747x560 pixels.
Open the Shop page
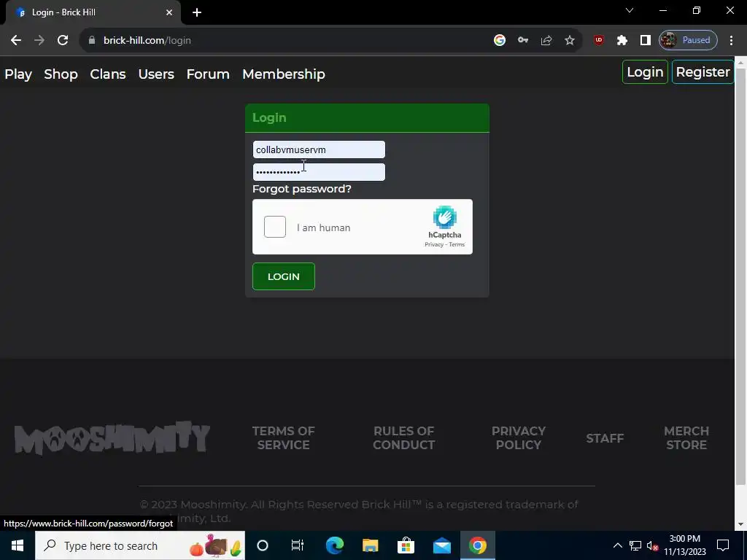point(61,74)
